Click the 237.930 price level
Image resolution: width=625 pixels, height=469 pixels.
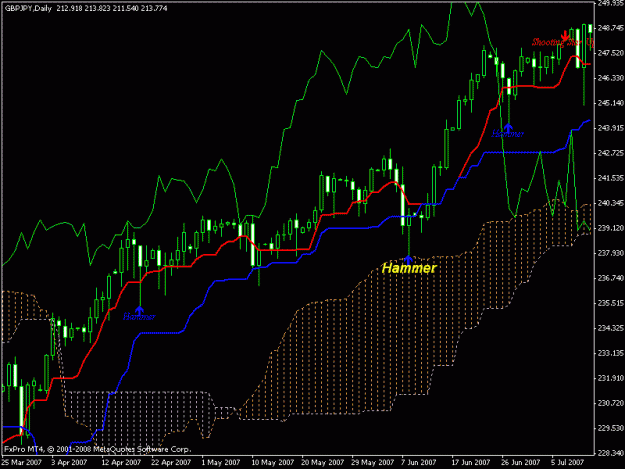610,253
